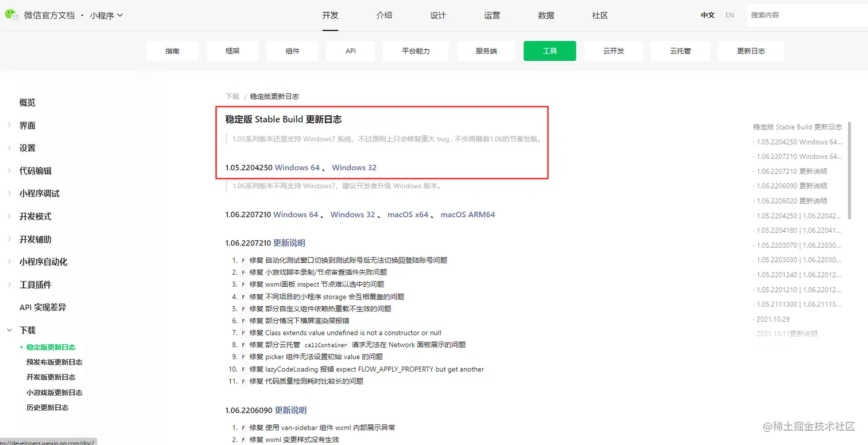Select the green 工具 button
Viewport: 868px width, 445px height.
coord(550,51)
